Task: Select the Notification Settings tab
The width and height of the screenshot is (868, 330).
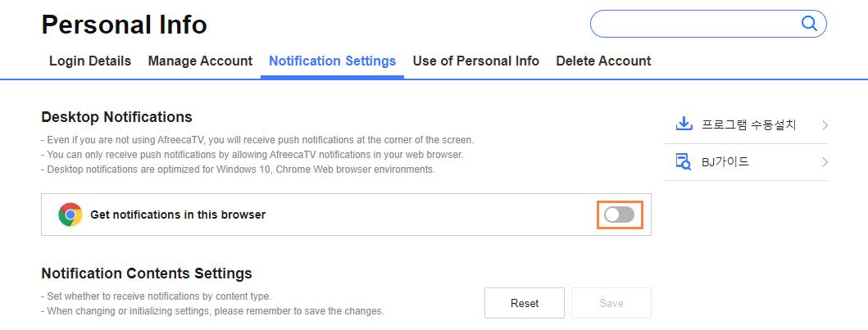Action: pyautogui.click(x=332, y=61)
